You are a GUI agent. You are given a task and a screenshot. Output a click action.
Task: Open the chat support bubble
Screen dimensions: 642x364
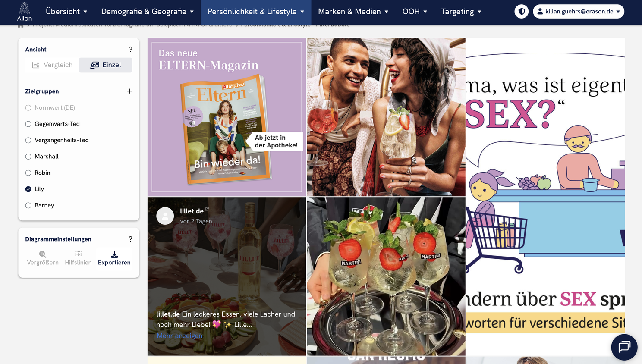624,347
